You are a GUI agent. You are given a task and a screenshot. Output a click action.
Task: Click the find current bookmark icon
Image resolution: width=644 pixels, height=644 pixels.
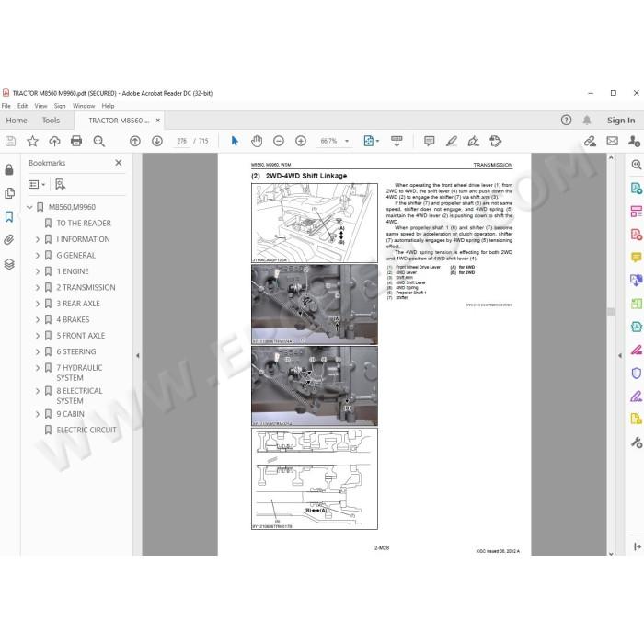[61, 184]
